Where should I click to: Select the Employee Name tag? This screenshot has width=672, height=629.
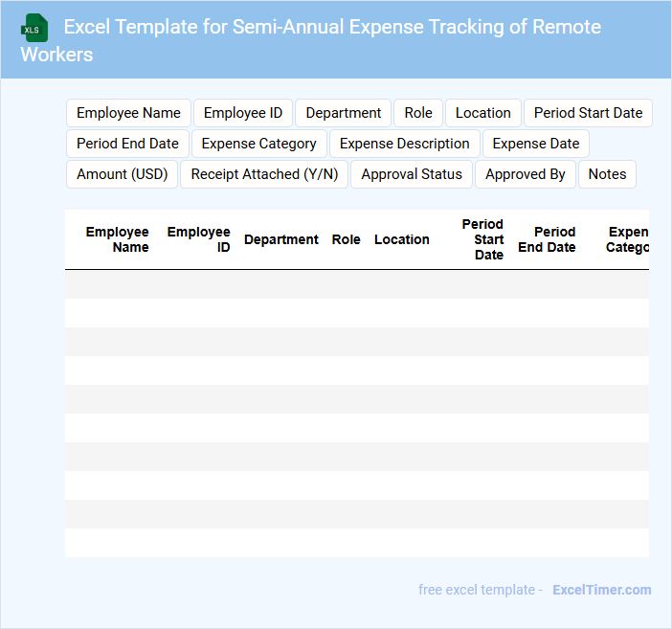pyautogui.click(x=128, y=113)
